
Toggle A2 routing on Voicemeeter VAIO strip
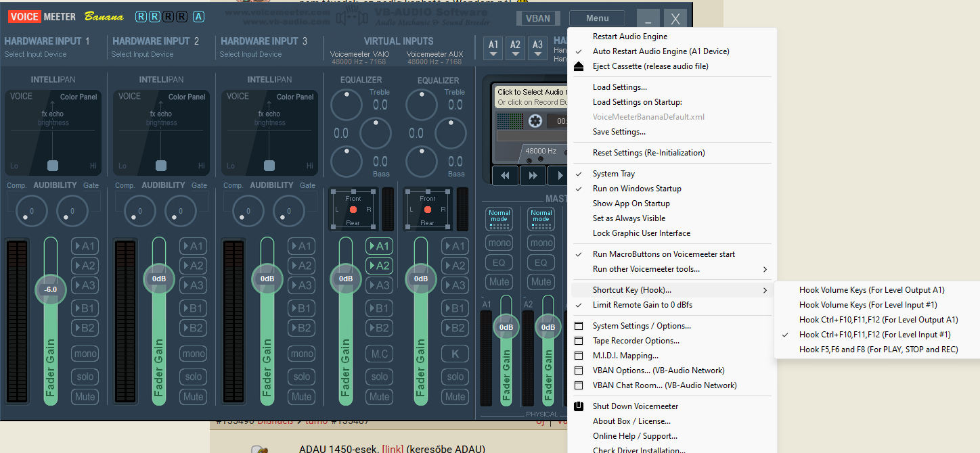(379, 266)
